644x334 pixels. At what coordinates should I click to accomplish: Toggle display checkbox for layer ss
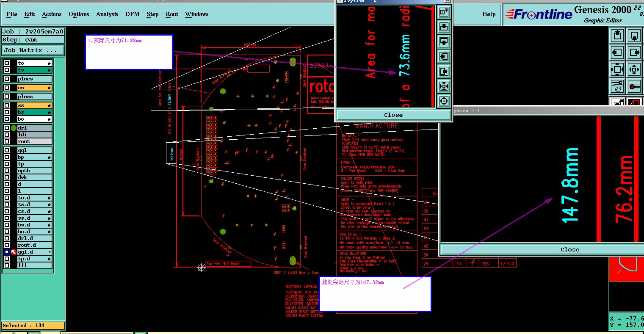click(x=7, y=105)
